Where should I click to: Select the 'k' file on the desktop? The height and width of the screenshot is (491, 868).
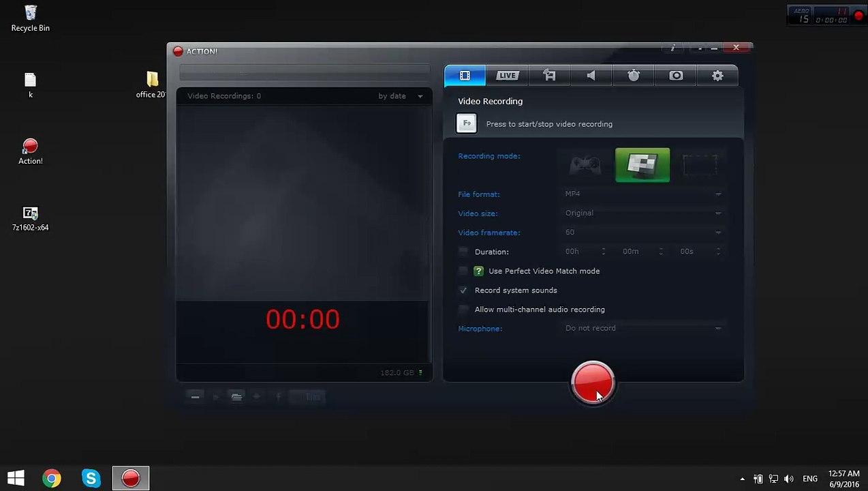pos(30,86)
